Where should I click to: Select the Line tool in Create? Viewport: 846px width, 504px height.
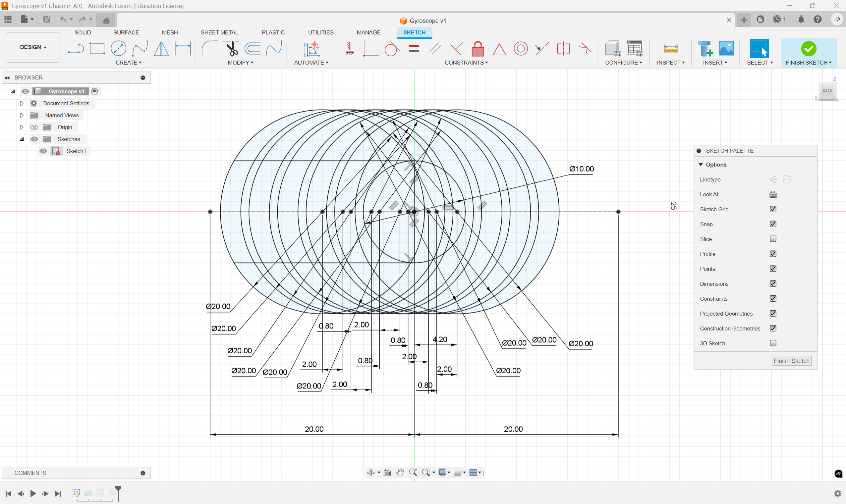(x=76, y=49)
